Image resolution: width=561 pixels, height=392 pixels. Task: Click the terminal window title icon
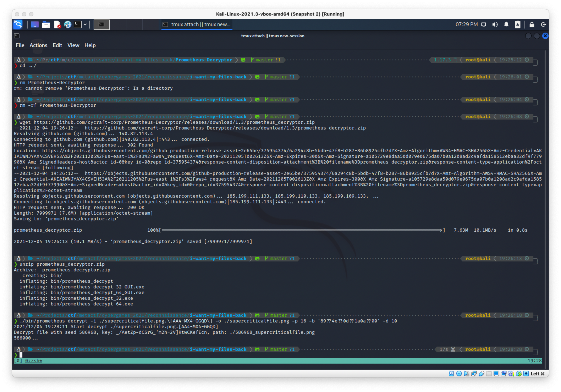point(17,36)
